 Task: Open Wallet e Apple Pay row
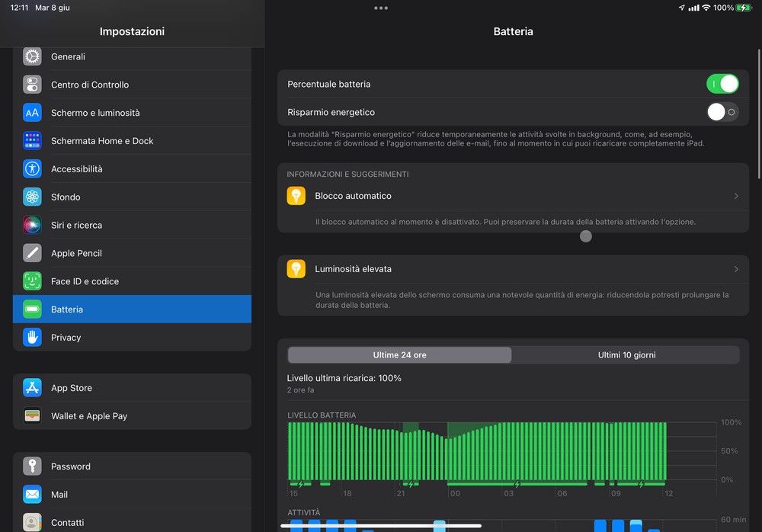(x=132, y=416)
